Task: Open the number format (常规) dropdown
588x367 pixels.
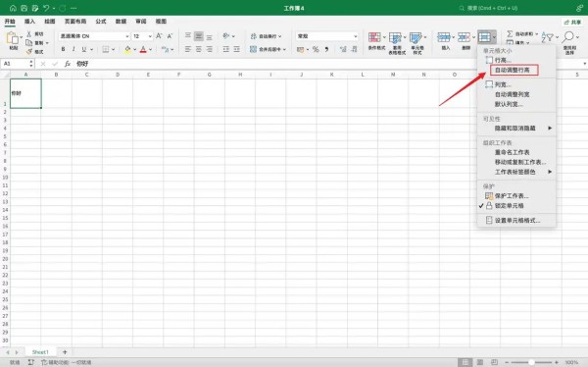Action: point(355,36)
